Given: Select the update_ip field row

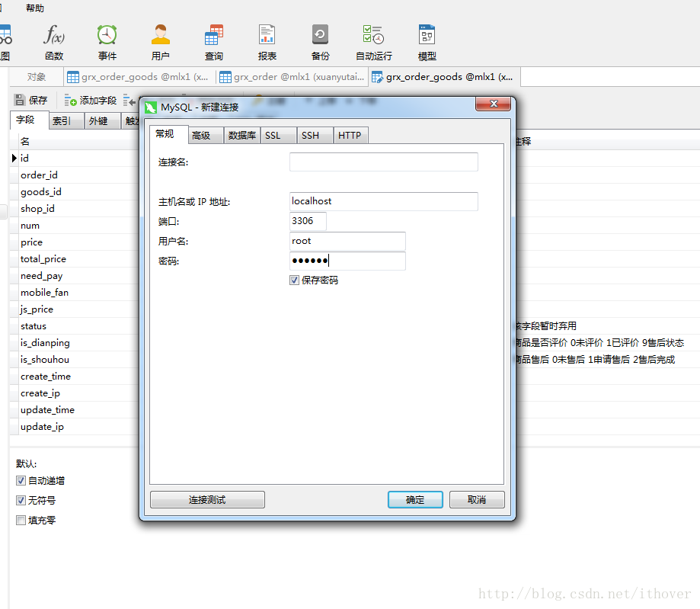Looking at the screenshot, I should click(x=75, y=427).
